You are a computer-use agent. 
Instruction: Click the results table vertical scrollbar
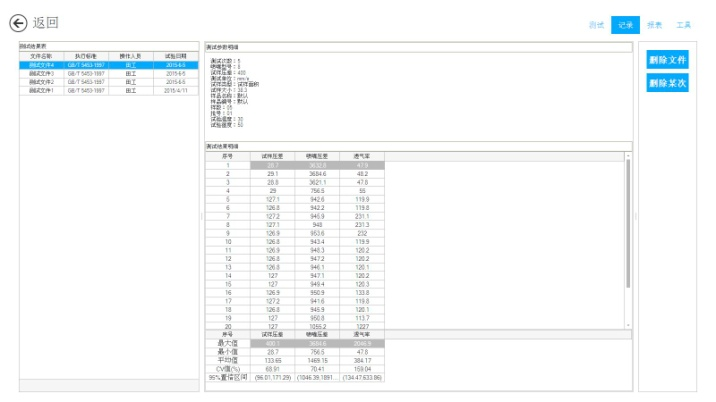tap(628, 220)
